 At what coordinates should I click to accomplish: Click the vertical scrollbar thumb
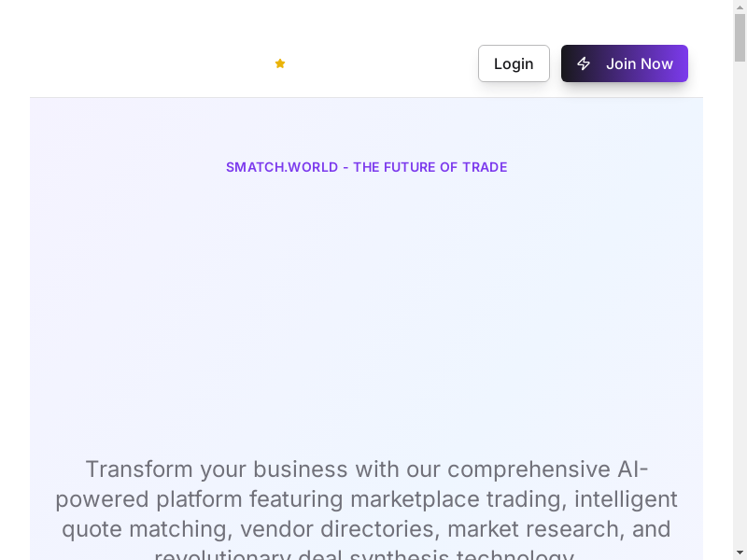(740, 37)
